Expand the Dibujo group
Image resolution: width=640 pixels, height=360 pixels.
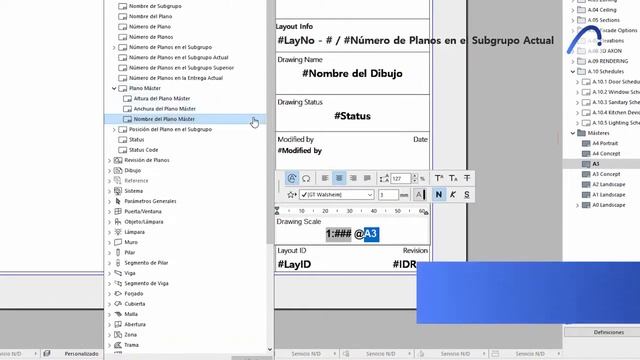[109, 171]
